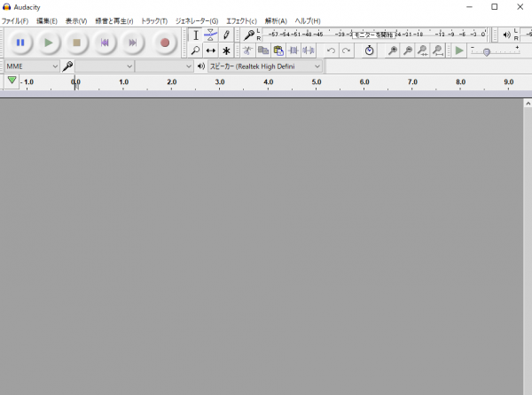Choose the Envelope tool
Screen dimensions: 532x395
(211, 35)
